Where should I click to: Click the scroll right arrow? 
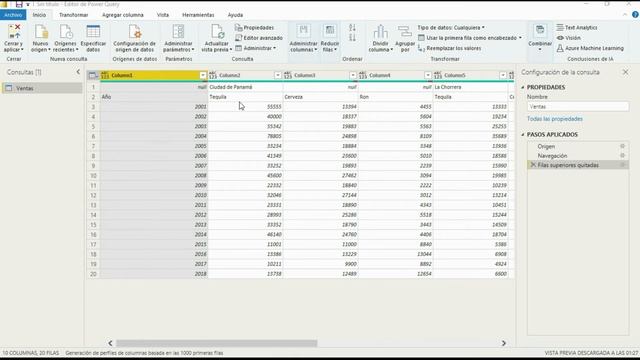point(504,343)
